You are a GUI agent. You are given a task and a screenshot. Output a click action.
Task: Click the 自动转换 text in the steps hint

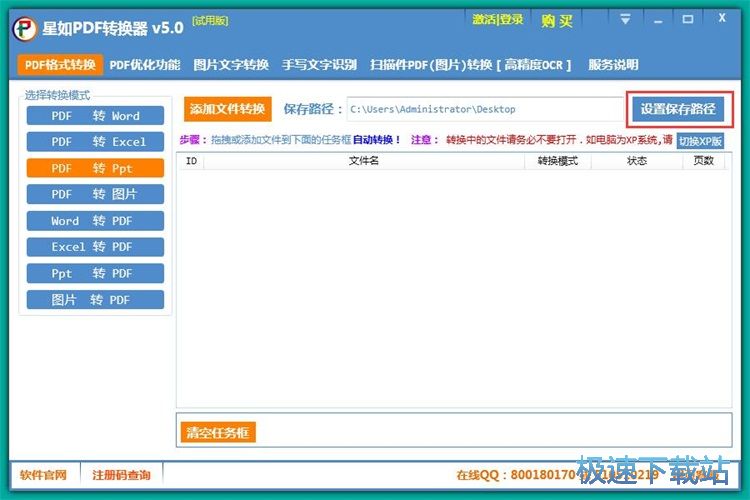pos(376,140)
